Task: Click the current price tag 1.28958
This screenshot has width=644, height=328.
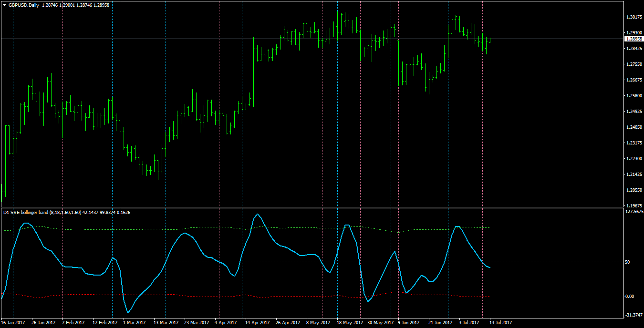Action: 634,39
